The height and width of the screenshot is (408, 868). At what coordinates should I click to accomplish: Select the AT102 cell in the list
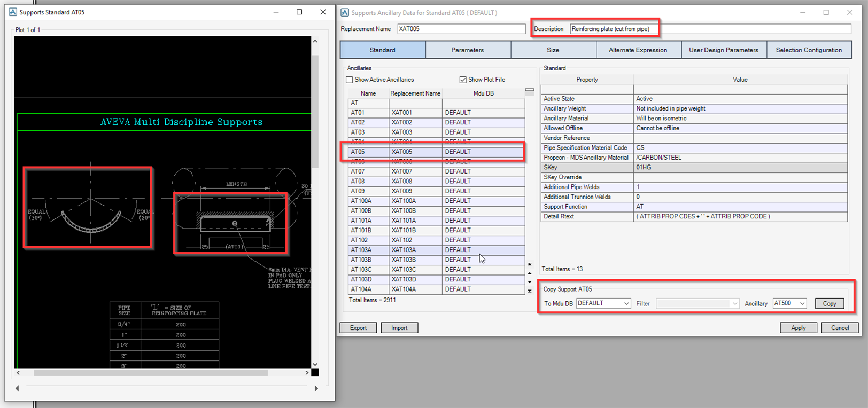click(368, 240)
